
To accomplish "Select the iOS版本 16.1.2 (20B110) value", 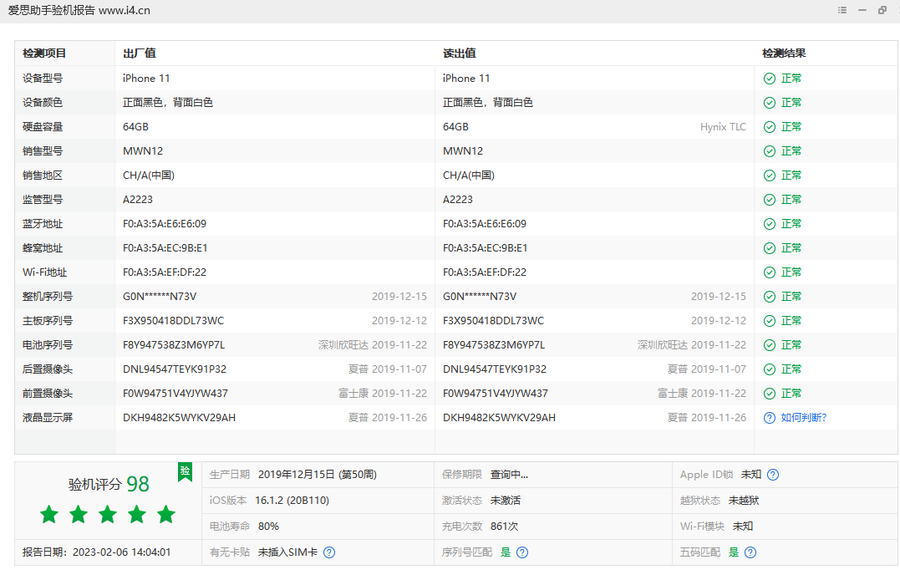I will (292, 500).
